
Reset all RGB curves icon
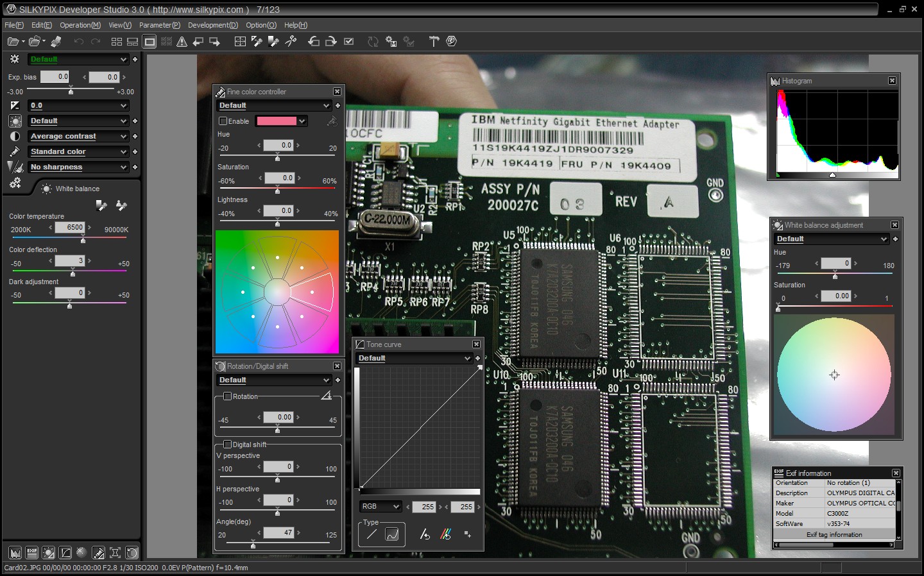pyautogui.click(x=446, y=534)
